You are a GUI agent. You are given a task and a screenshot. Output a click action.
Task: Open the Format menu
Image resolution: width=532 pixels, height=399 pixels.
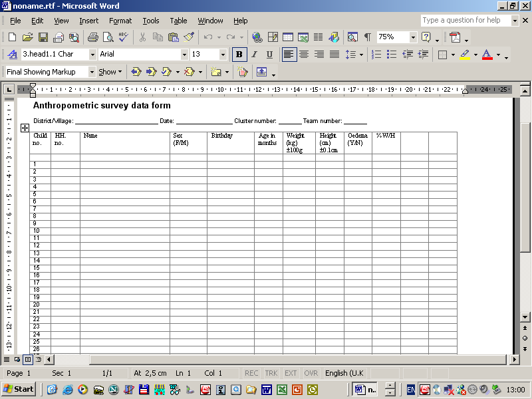tap(120, 21)
